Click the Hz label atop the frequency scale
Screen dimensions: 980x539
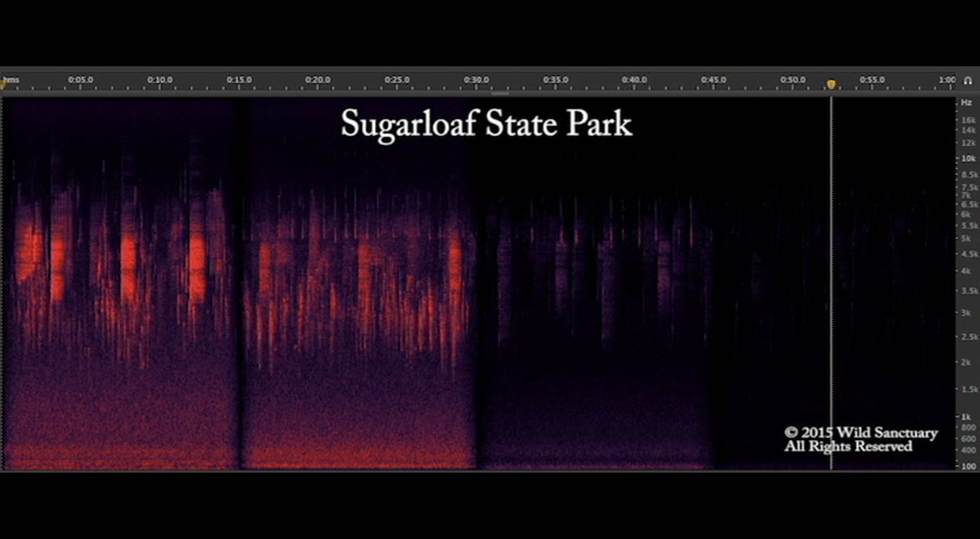966,102
